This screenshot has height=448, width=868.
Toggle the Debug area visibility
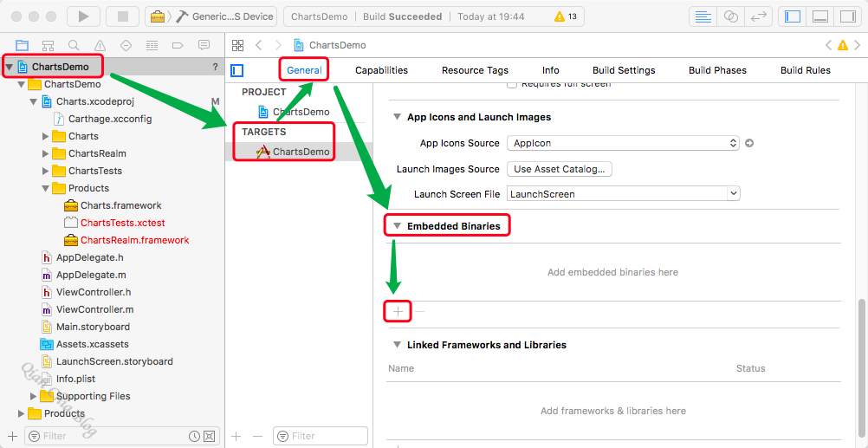tap(820, 16)
